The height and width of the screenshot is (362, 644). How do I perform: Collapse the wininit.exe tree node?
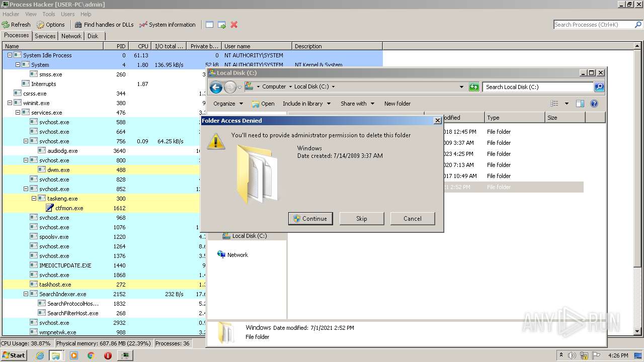tap(10, 103)
